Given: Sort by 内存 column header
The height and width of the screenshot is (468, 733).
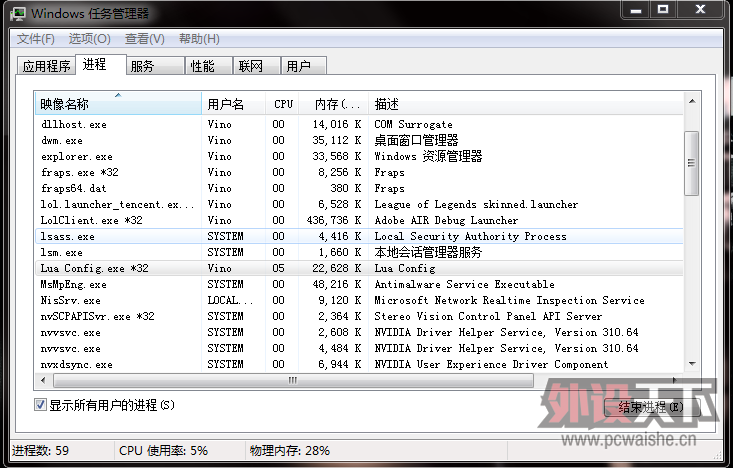Looking at the screenshot, I should (x=334, y=103).
